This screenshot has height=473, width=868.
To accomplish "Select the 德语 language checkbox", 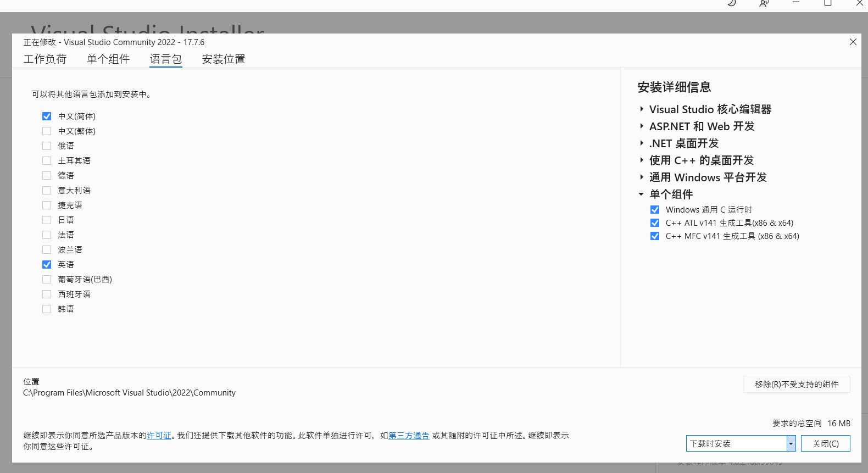I will [x=47, y=176].
